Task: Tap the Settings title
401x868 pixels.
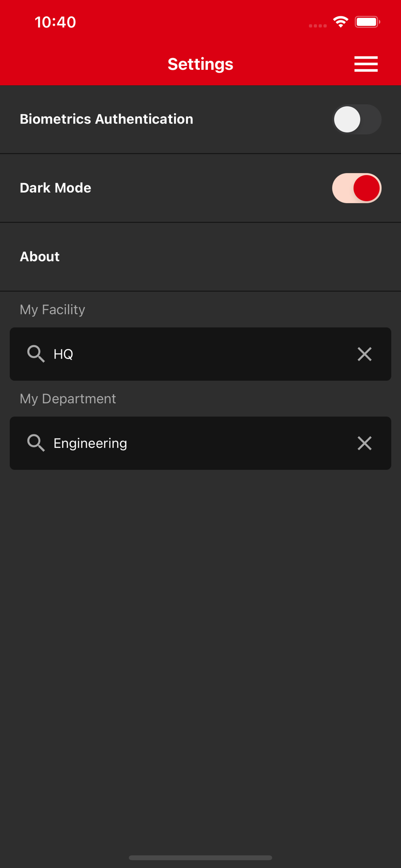Action: pos(200,64)
